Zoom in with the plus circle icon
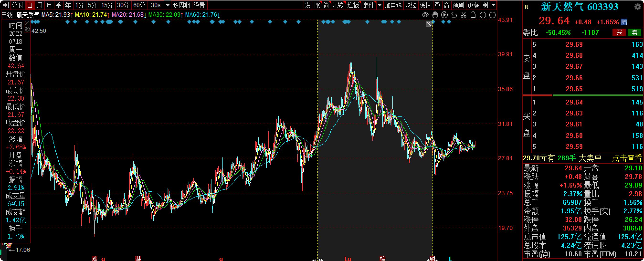The image size is (644, 261). tap(483, 15)
